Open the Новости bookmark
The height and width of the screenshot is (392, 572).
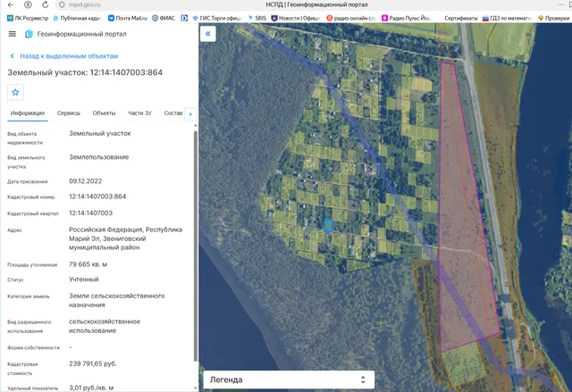coord(296,18)
